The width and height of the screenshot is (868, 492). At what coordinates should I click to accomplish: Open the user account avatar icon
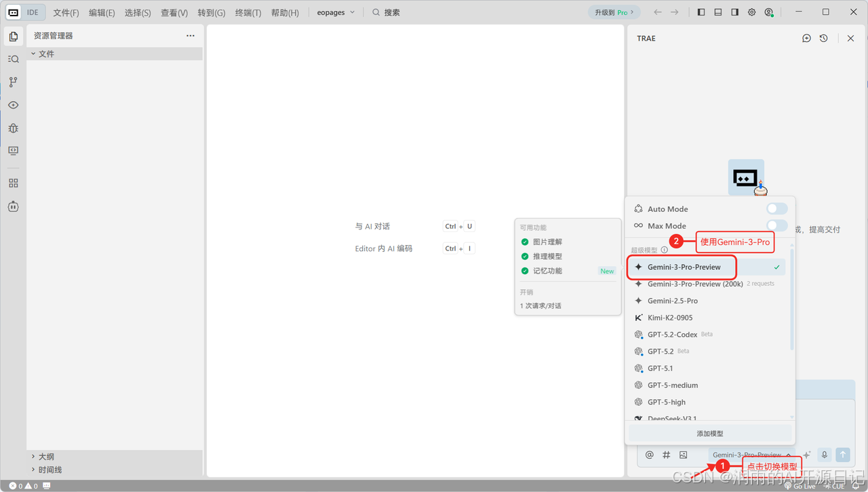(769, 12)
